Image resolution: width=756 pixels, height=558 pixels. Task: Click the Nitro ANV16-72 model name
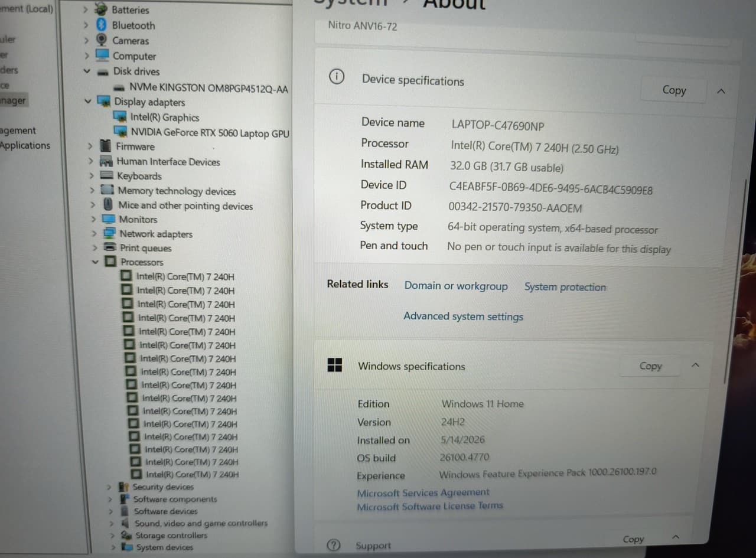(x=363, y=26)
